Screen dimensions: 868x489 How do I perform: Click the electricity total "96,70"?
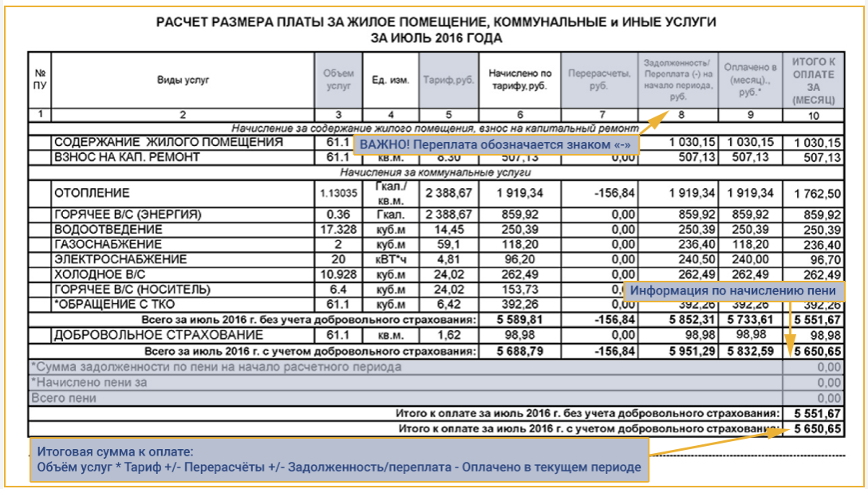(x=826, y=260)
